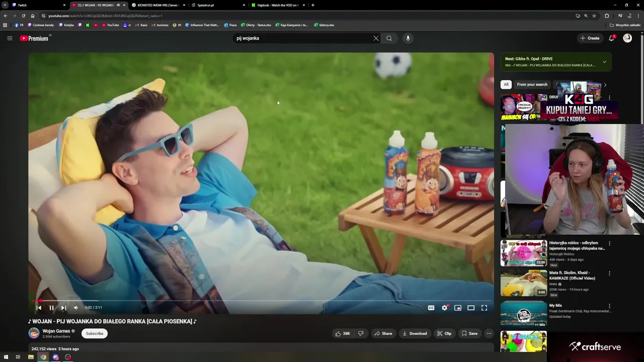
Task: Open more actions ellipsis under video
Action: pyautogui.click(x=489, y=333)
